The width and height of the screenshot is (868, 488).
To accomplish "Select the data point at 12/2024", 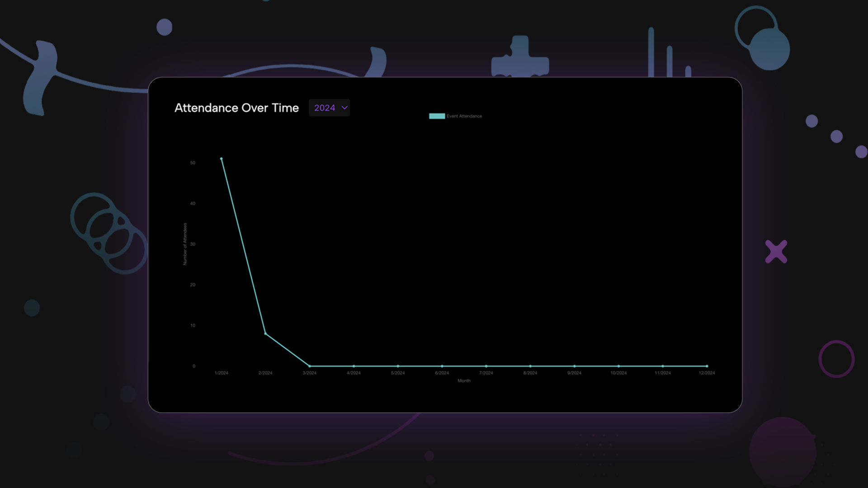I will (707, 366).
